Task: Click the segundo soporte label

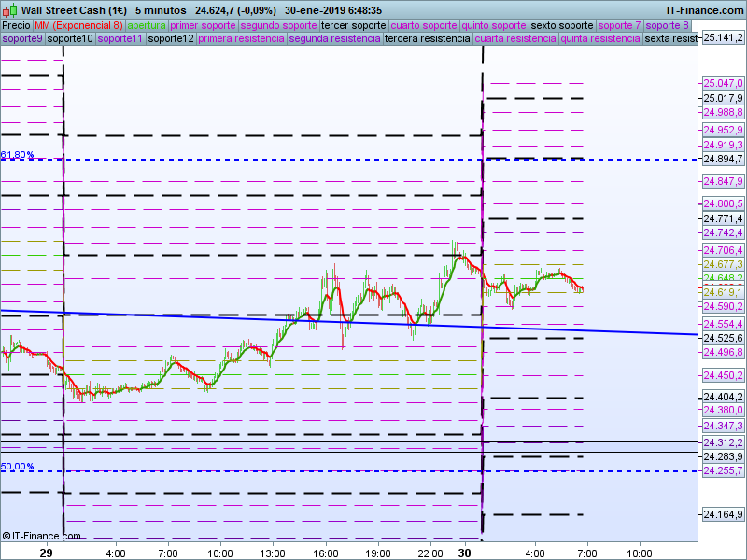Action: (278, 25)
